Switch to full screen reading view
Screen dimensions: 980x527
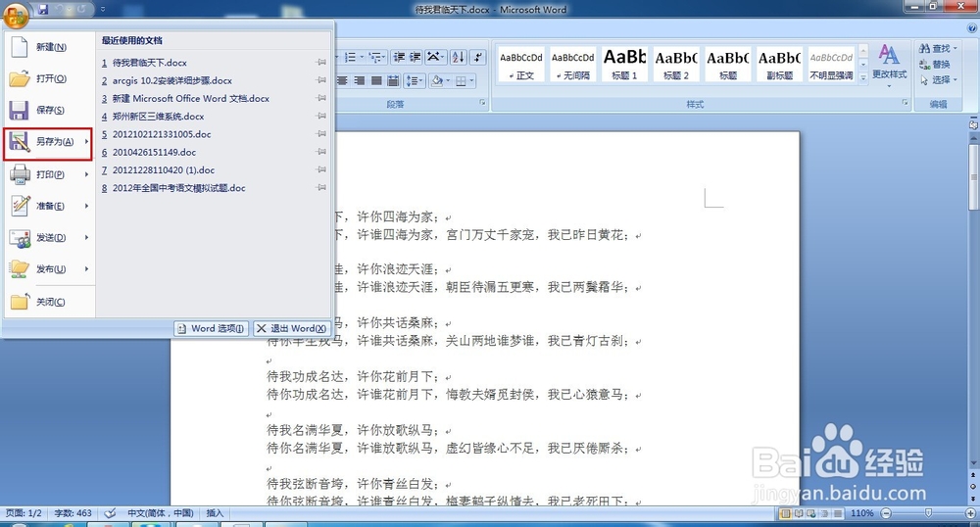tap(798, 513)
